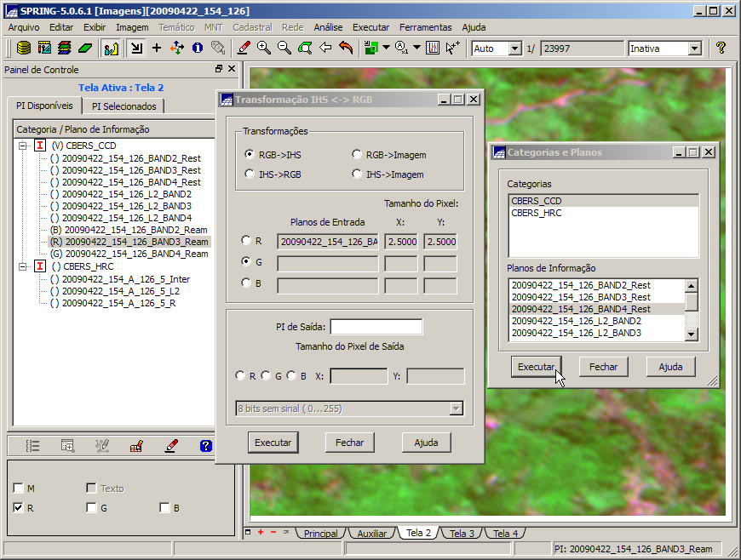This screenshot has width=741, height=560.
Task: Open the Auto scale dropdown
Action: coord(514,49)
